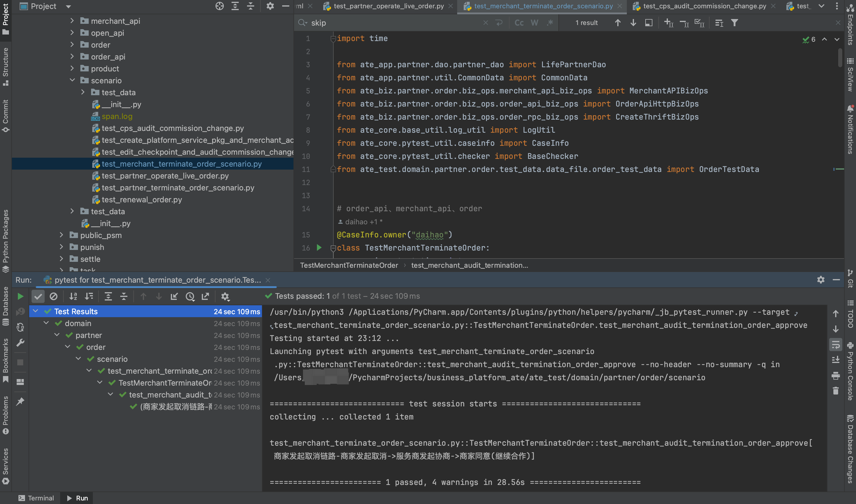Image resolution: width=856 pixels, height=504 pixels.
Task: Expand all in Project panel
Action: 235,6
